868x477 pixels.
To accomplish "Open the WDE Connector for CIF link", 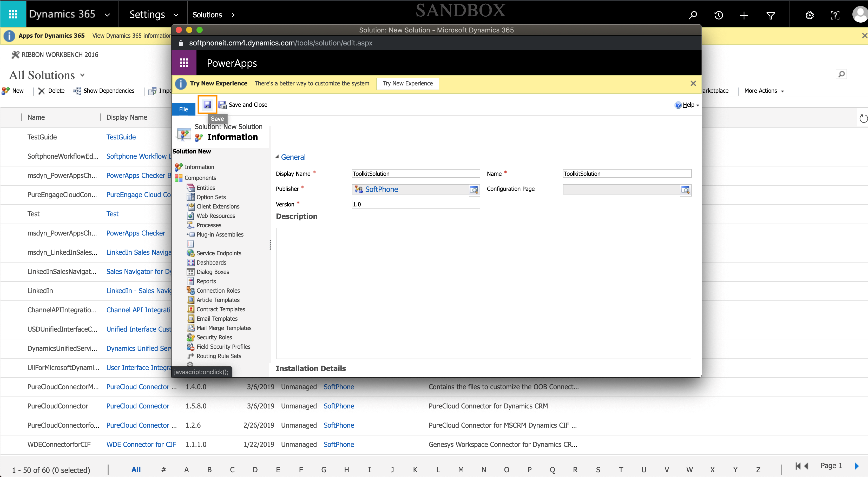I will (x=141, y=444).
